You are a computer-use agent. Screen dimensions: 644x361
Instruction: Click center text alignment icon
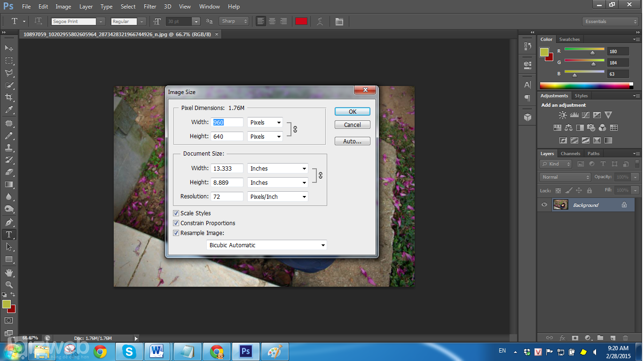pos(272,21)
